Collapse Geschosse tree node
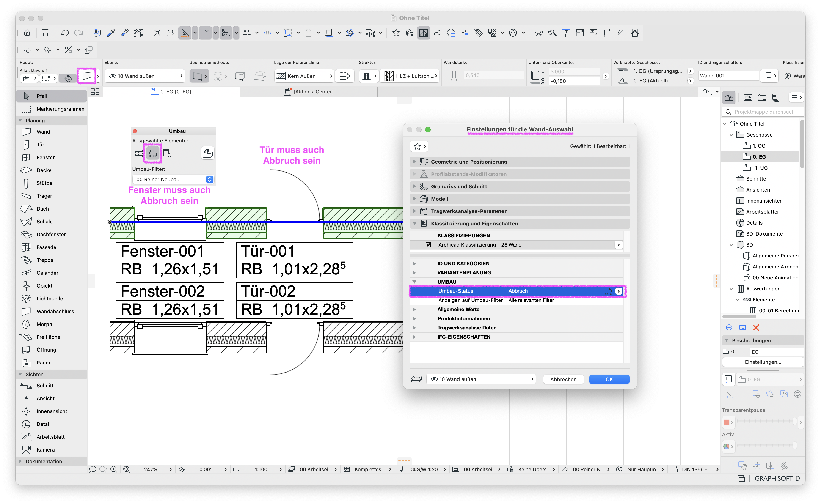 (731, 135)
